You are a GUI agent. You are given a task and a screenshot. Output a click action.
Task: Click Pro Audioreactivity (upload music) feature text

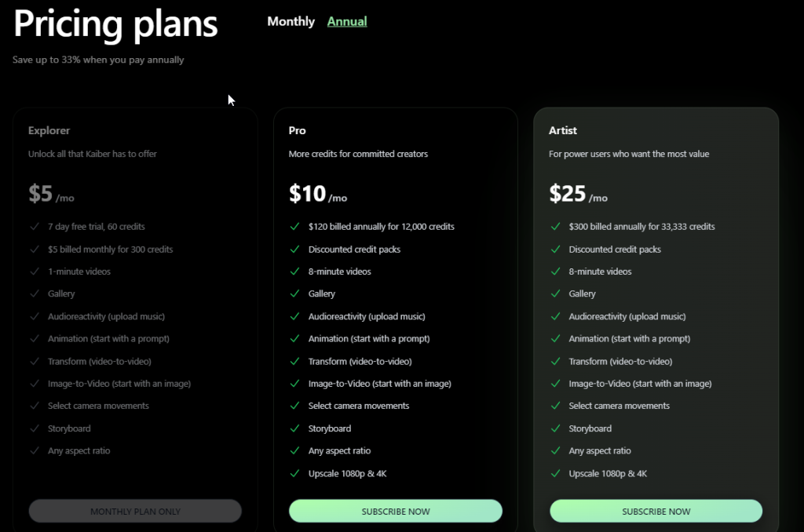click(x=367, y=316)
